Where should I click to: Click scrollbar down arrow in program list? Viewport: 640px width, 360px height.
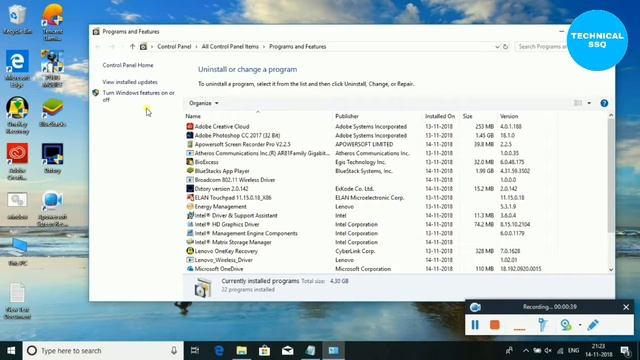click(611, 269)
